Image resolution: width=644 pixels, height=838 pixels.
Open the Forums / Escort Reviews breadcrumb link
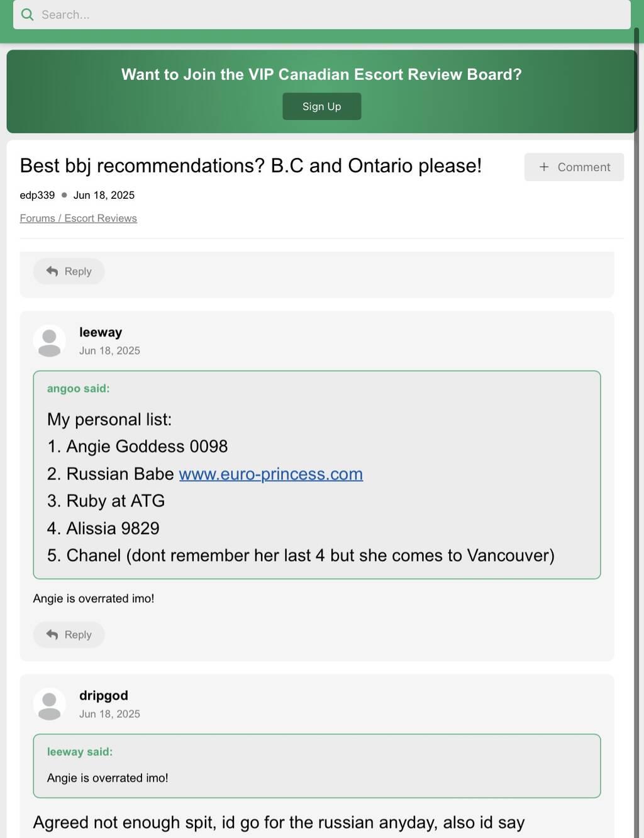click(x=78, y=218)
